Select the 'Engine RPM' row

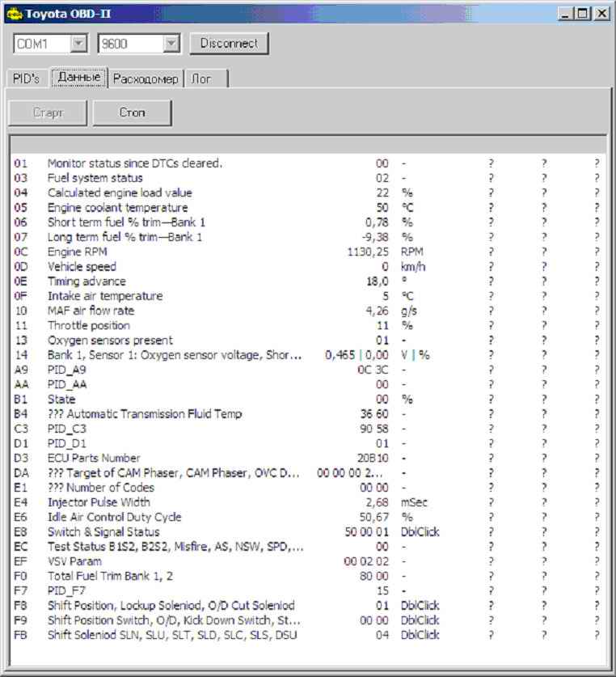(x=308, y=252)
